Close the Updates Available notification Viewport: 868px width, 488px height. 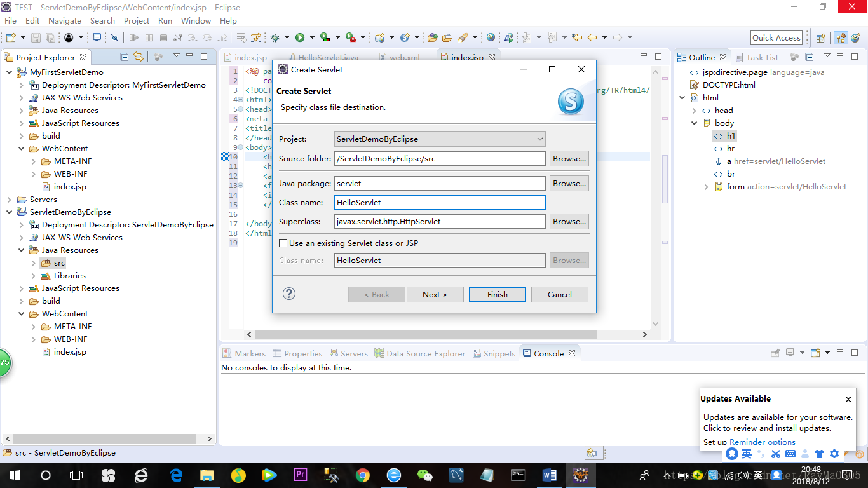pyautogui.click(x=848, y=399)
